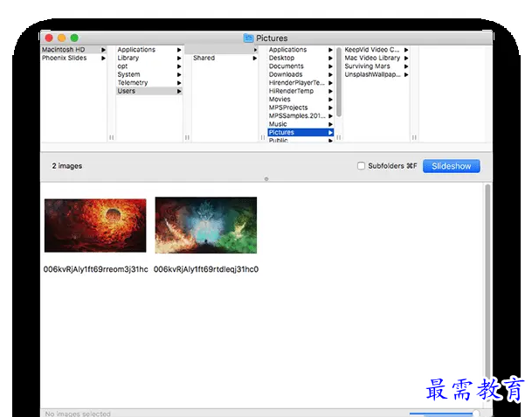This screenshot has height=417, width=532.
Task: Minimize the window with yellow button
Action: click(x=61, y=38)
